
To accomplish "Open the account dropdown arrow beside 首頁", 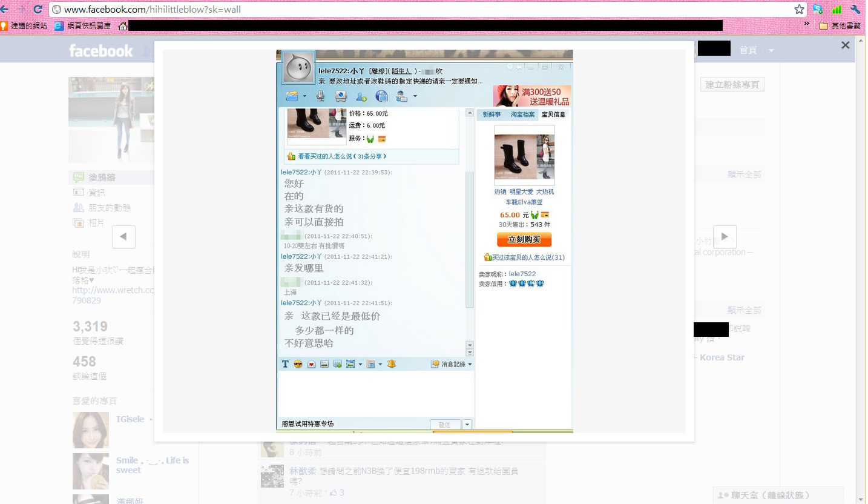I will [771, 50].
